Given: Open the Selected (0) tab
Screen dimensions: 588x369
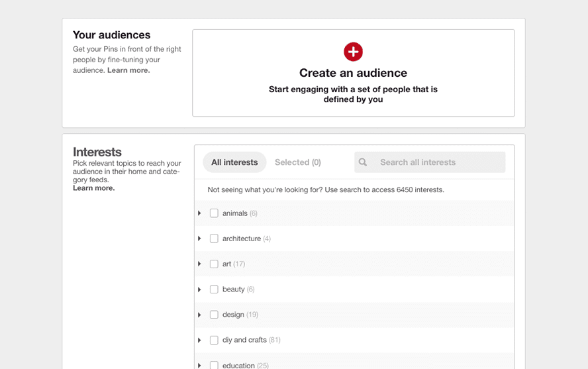Looking at the screenshot, I should click(298, 162).
